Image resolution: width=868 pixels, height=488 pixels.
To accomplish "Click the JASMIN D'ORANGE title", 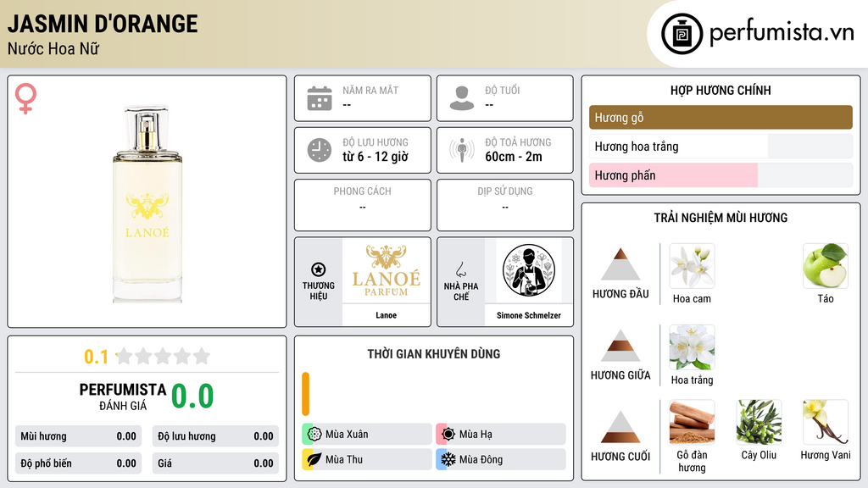I will (103, 25).
